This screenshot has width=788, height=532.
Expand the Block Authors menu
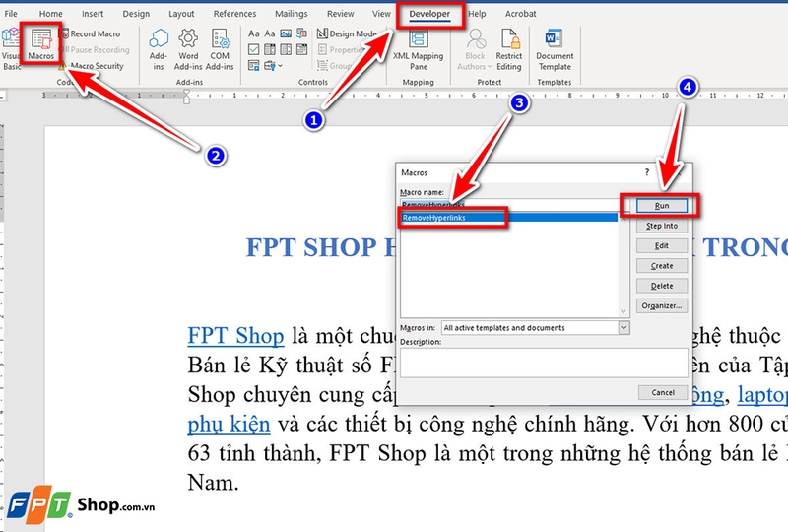[475, 49]
